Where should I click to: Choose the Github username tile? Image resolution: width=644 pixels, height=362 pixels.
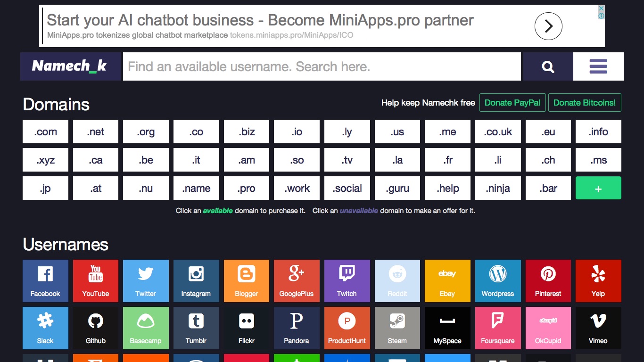(x=96, y=328)
